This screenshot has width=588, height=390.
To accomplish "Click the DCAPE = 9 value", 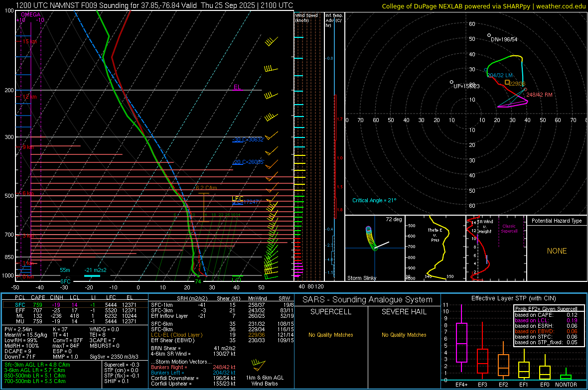I will coord(17,351).
